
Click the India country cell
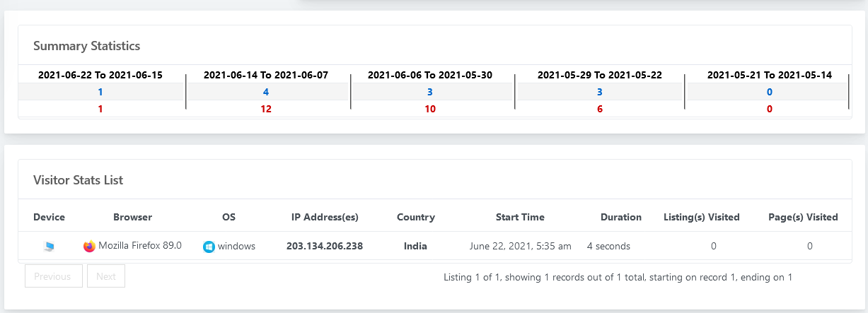pyautogui.click(x=415, y=247)
